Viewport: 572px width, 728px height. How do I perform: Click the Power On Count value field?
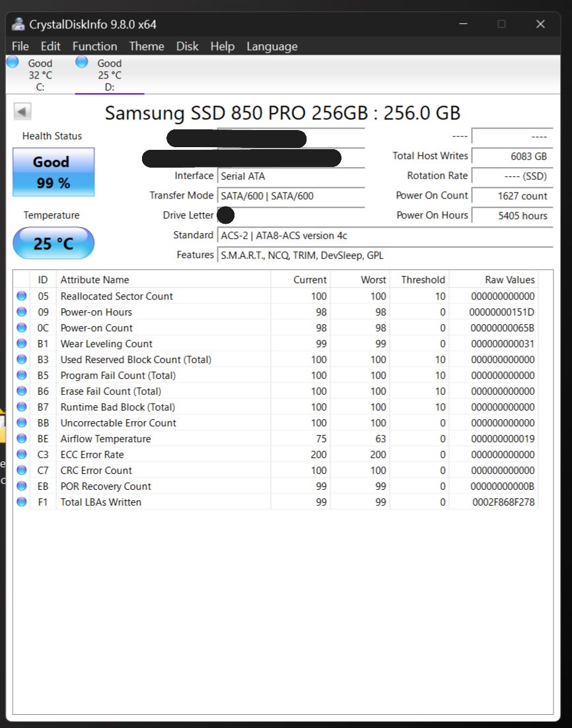click(x=512, y=196)
